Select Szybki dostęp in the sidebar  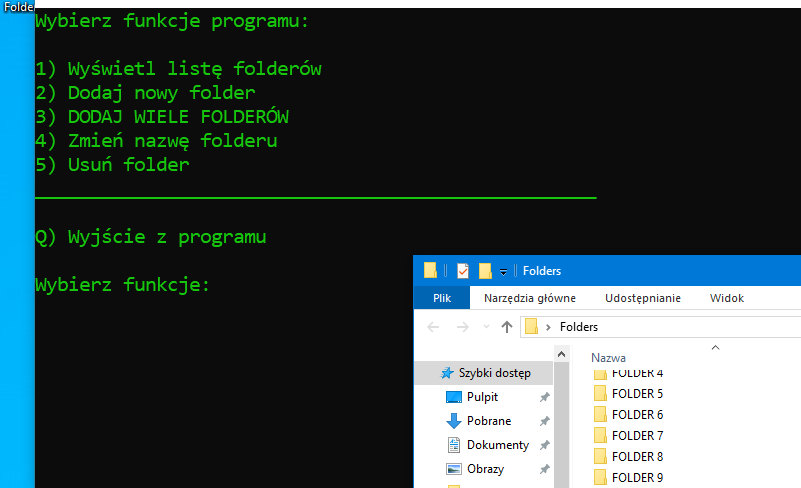494,373
